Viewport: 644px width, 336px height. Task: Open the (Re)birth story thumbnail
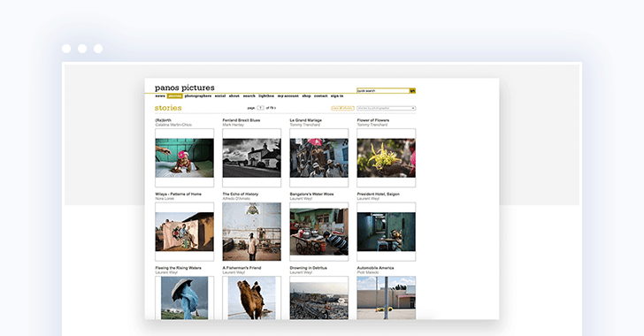click(x=184, y=157)
